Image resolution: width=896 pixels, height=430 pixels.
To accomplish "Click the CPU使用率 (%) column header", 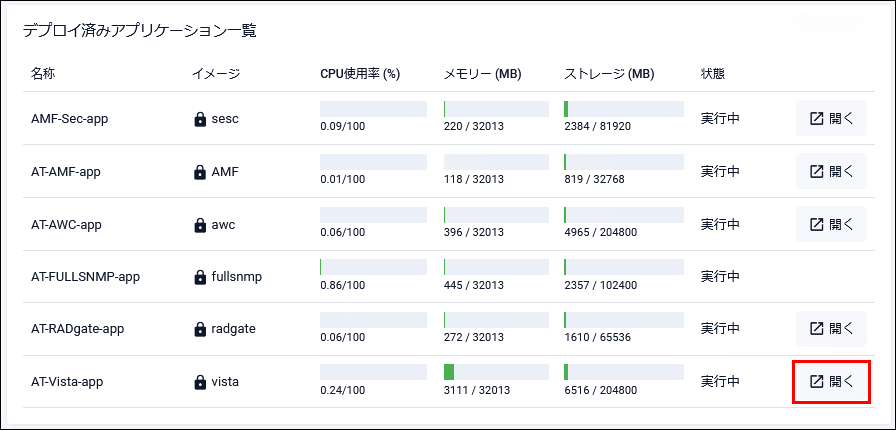I will [360, 73].
